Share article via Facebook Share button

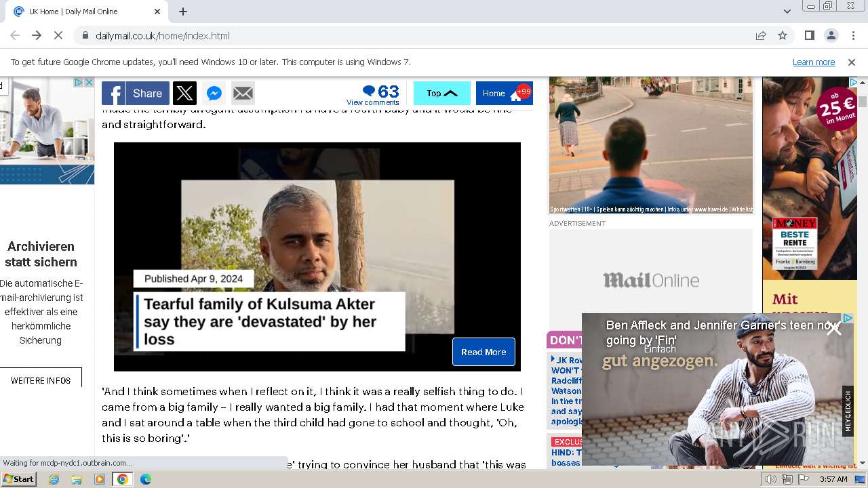(136, 94)
